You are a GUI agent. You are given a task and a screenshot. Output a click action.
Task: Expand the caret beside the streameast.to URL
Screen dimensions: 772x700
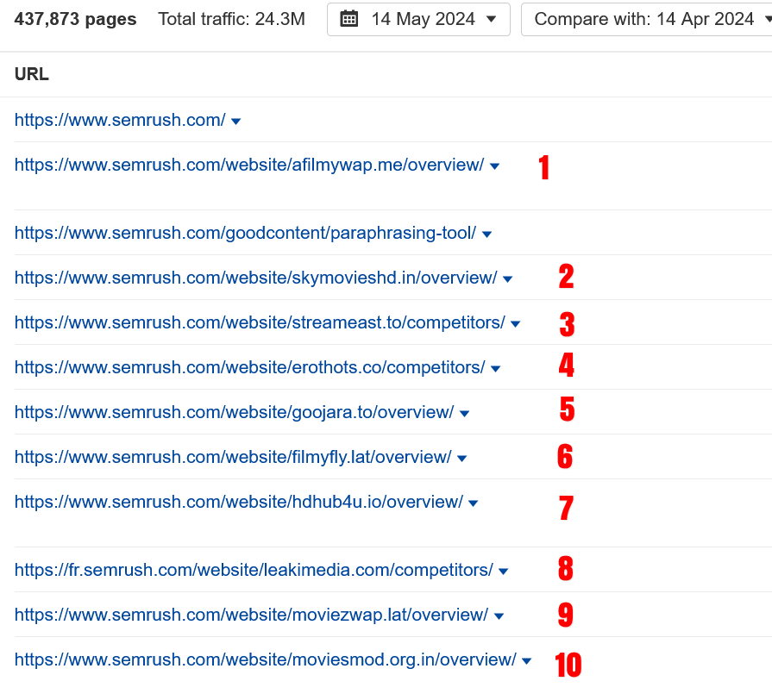click(x=516, y=324)
